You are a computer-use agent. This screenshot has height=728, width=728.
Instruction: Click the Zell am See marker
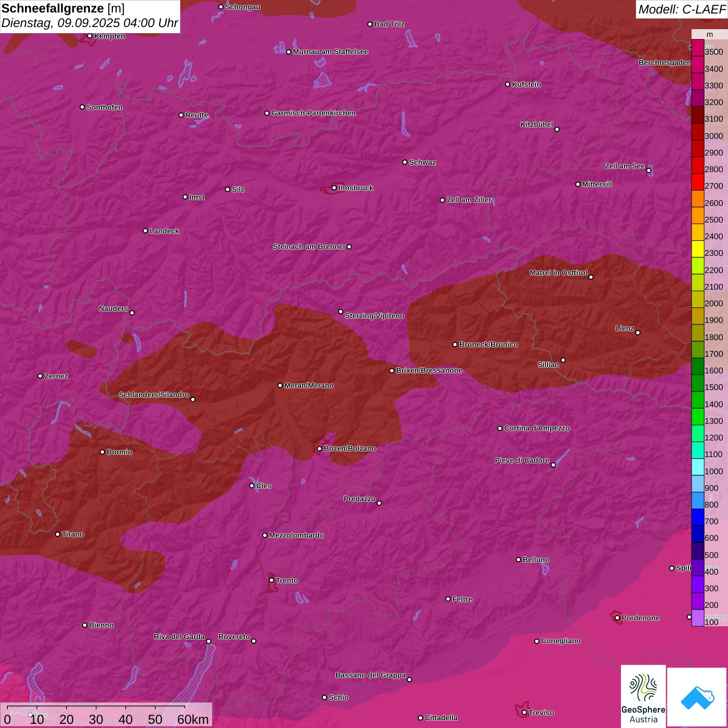coord(648,170)
